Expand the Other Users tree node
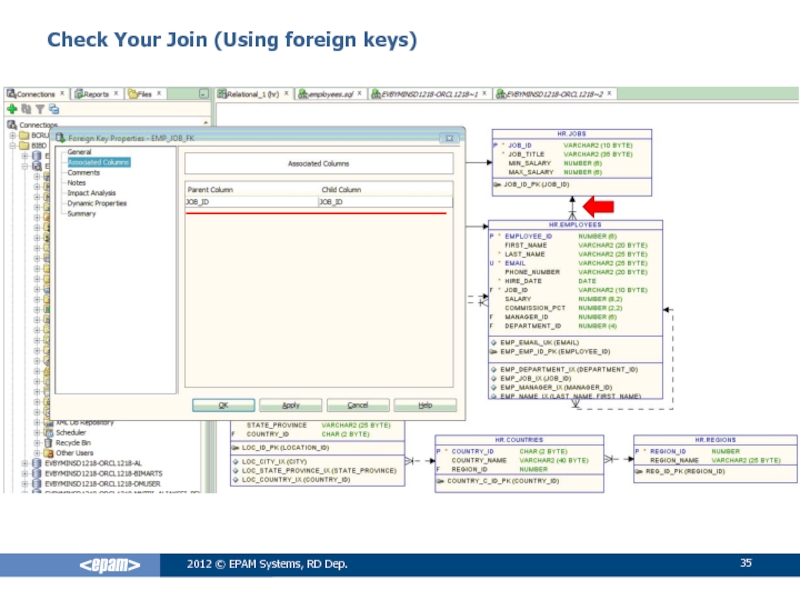Viewport: 800px width, 600px height. click(x=37, y=453)
